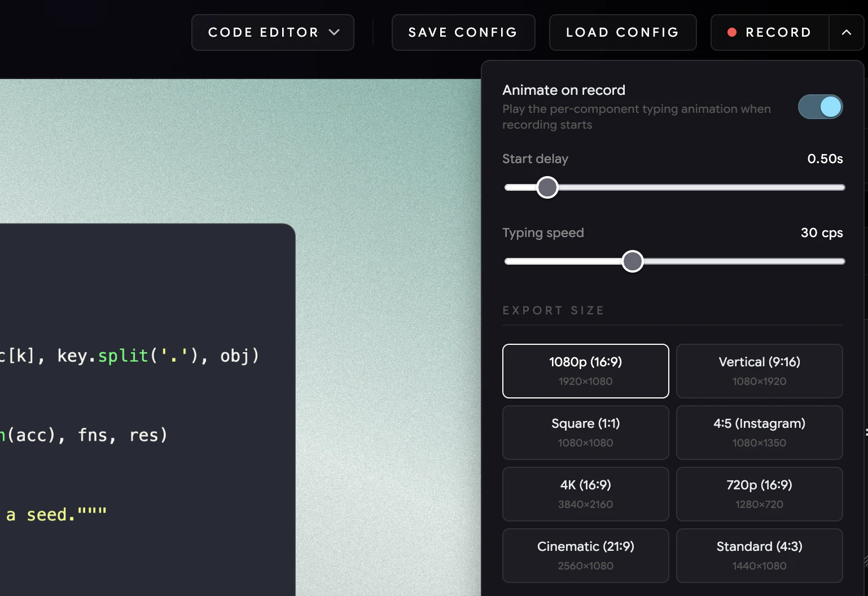
Task: Click the 'Typing speed' label
Action: click(x=543, y=233)
